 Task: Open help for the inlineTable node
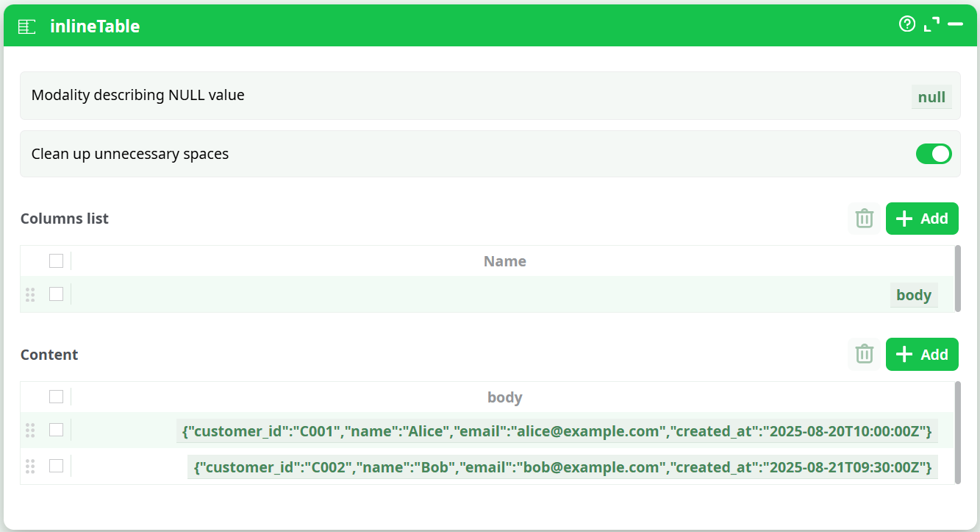(906, 24)
